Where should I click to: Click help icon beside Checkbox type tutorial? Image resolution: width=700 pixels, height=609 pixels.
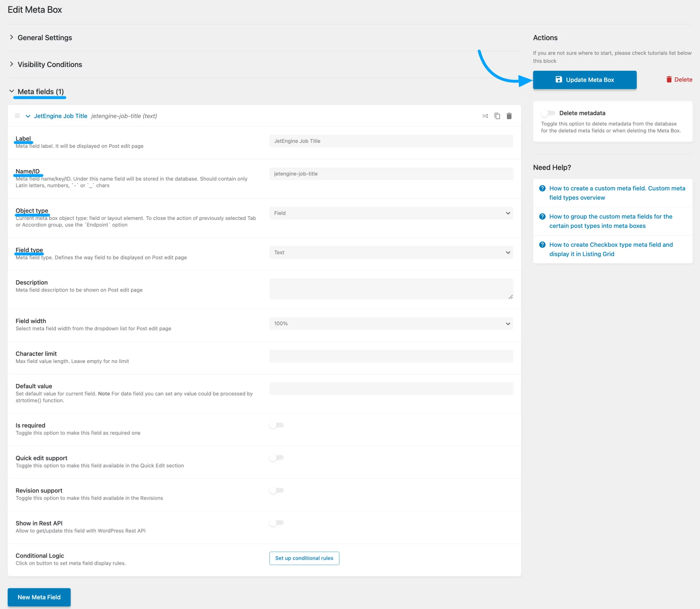(542, 245)
